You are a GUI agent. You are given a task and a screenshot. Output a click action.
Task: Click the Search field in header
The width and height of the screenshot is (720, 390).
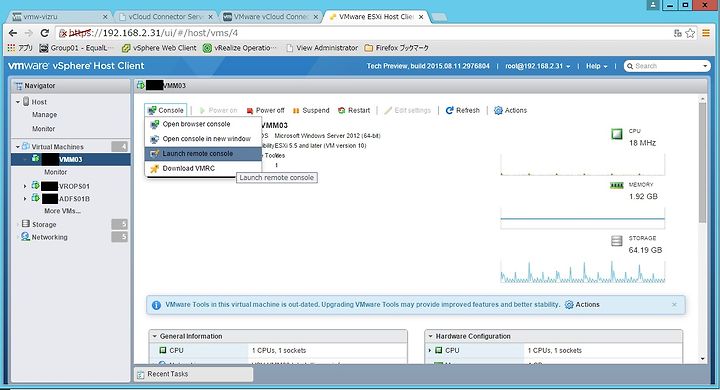(667, 66)
